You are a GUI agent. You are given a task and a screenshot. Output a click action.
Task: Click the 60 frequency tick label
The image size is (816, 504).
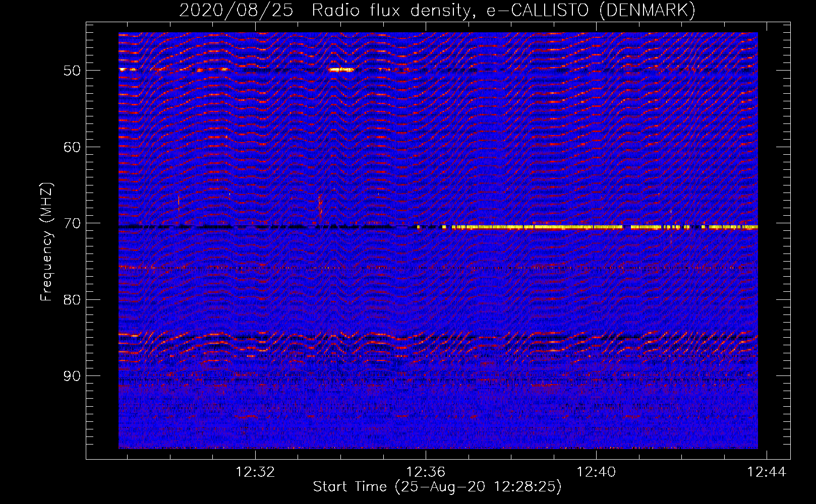72,147
